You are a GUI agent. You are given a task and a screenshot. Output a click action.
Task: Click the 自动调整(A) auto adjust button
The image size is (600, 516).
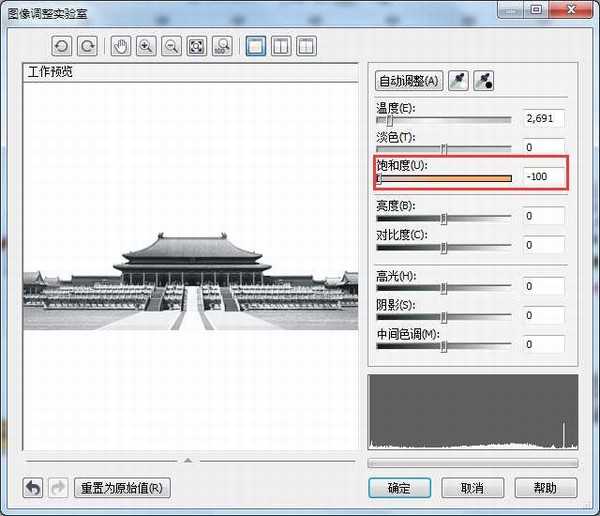point(408,81)
